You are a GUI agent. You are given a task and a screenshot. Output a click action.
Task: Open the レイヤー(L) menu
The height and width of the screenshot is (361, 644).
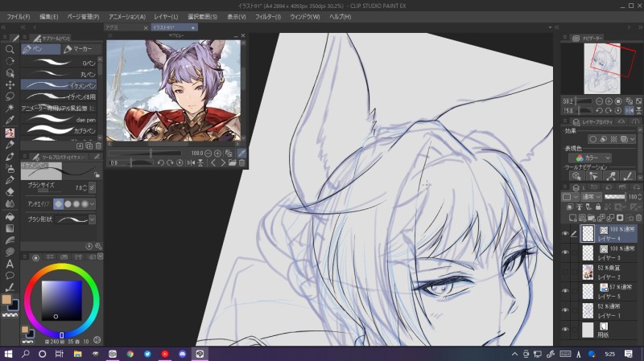click(166, 17)
